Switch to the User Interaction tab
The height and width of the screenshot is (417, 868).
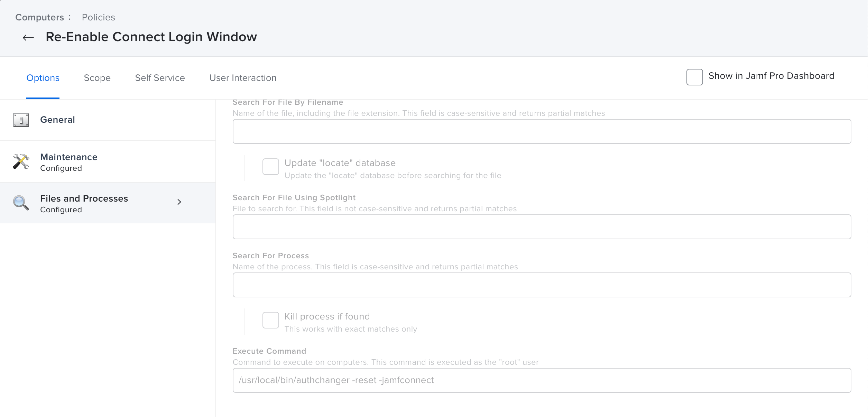click(x=243, y=78)
